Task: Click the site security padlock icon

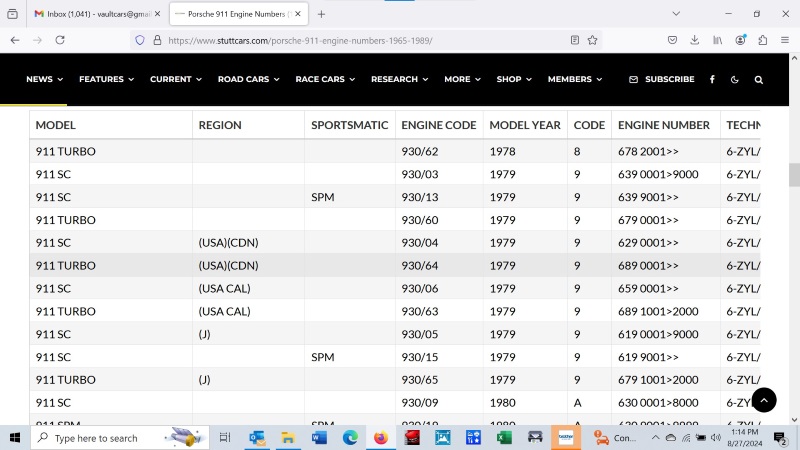Action: coord(157,40)
